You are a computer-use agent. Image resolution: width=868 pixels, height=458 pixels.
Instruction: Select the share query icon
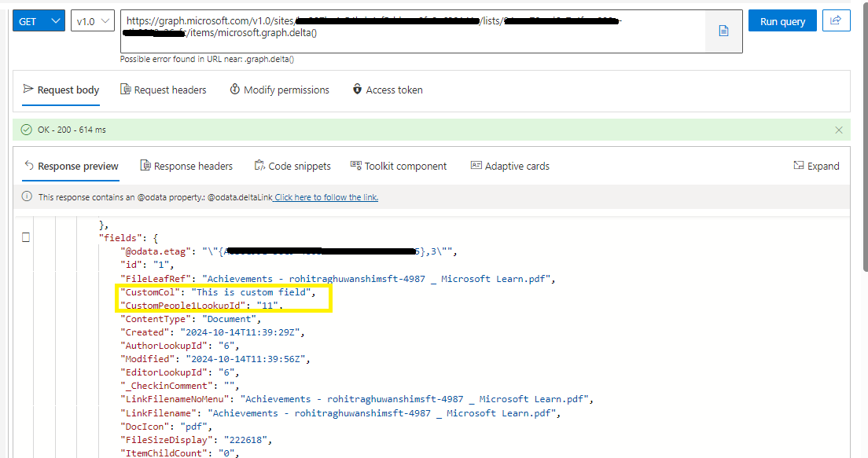pyautogui.click(x=836, y=20)
